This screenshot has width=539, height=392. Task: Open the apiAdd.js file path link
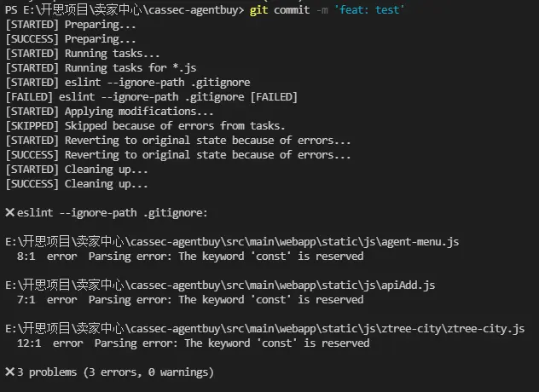[223, 285]
